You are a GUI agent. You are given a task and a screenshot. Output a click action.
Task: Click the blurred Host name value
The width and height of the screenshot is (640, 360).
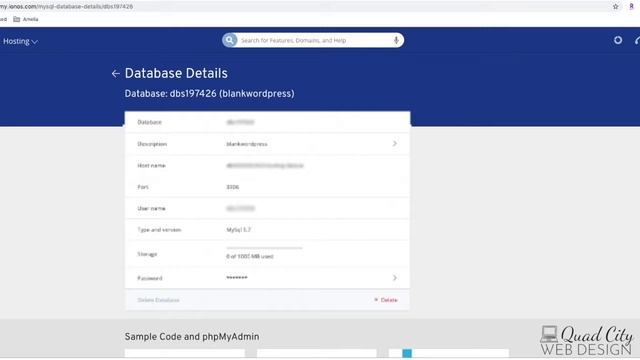[x=265, y=165]
